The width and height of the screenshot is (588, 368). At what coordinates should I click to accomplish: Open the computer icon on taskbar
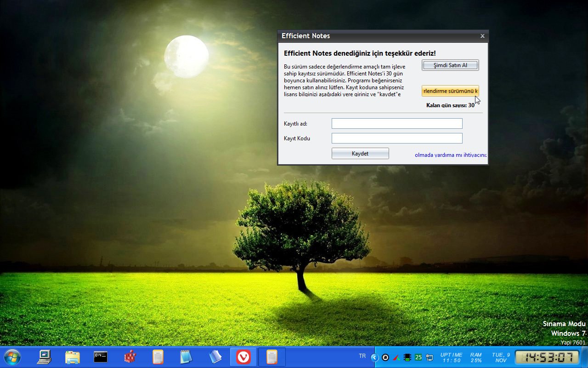pos(45,357)
